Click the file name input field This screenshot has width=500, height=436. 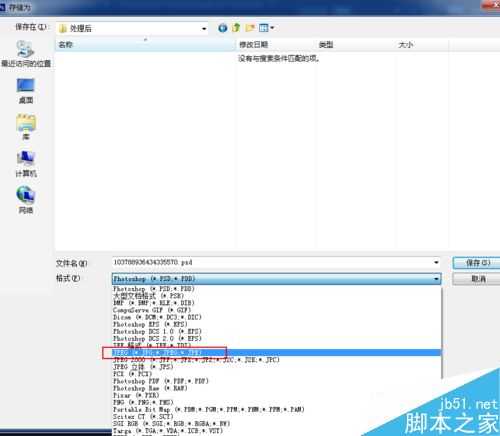click(272, 263)
